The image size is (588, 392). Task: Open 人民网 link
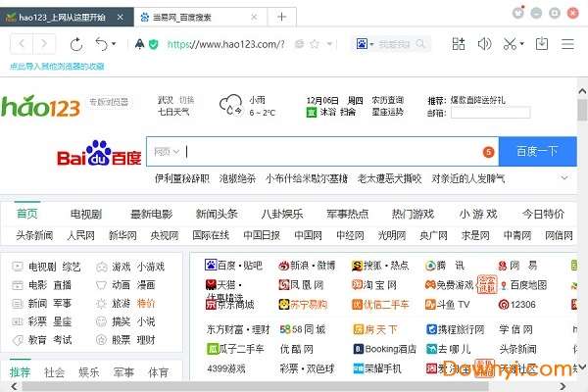point(80,235)
